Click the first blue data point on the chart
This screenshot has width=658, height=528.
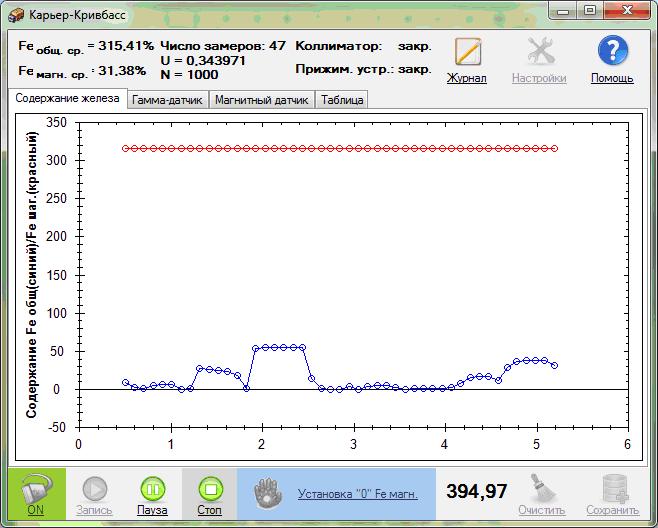point(125,382)
